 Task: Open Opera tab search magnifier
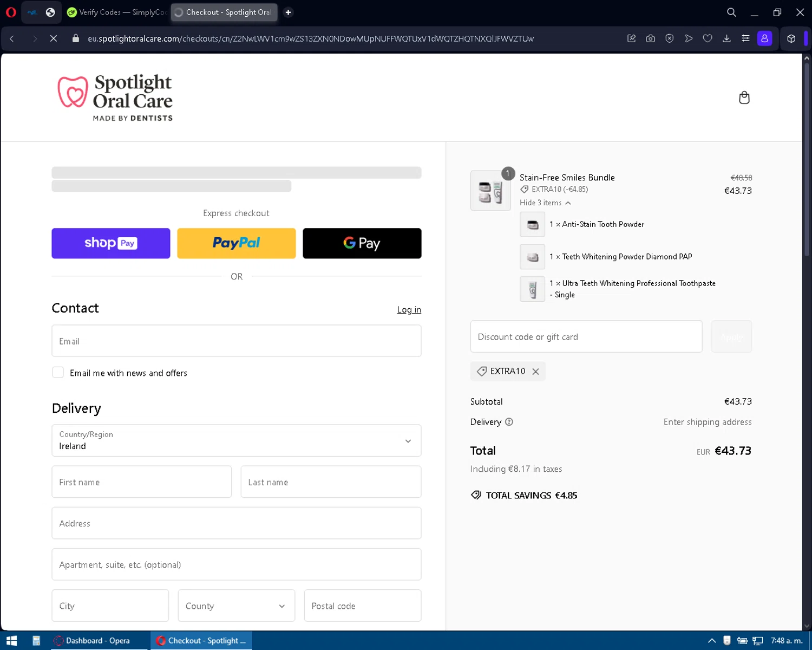(x=731, y=12)
